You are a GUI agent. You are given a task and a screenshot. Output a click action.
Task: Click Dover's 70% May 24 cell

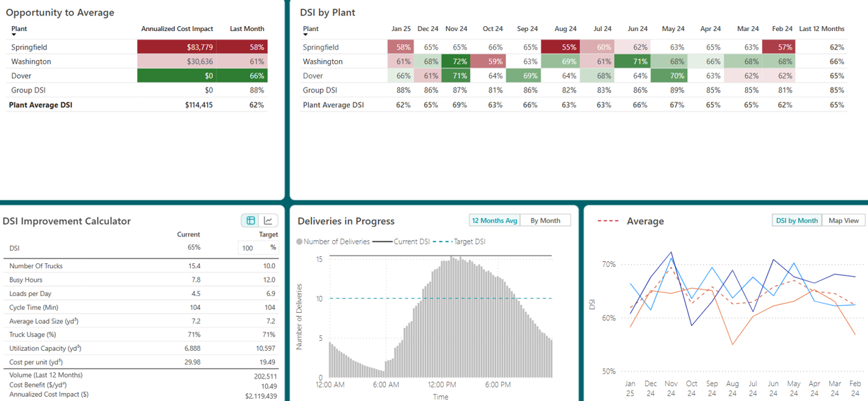[x=669, y=76]
